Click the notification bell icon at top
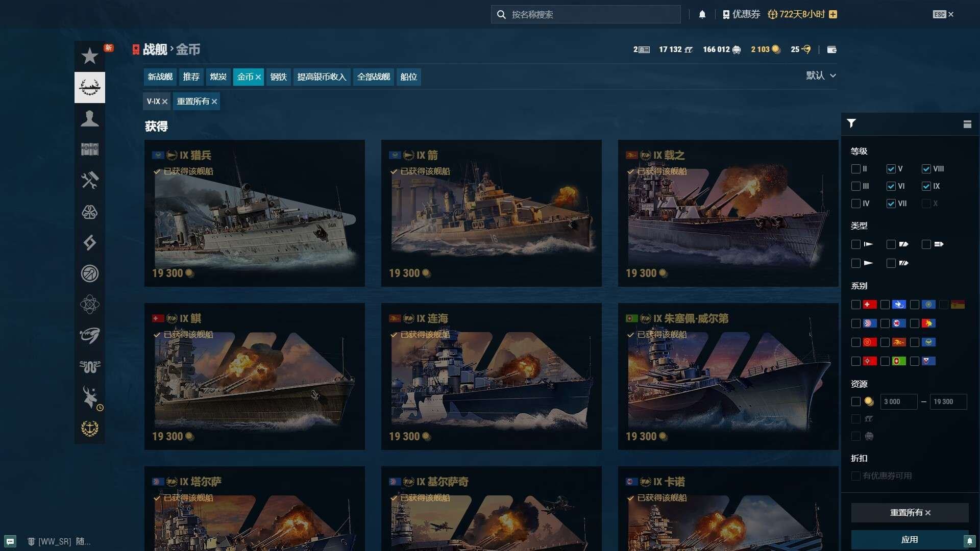980x551 pixels. coord(702,14)
